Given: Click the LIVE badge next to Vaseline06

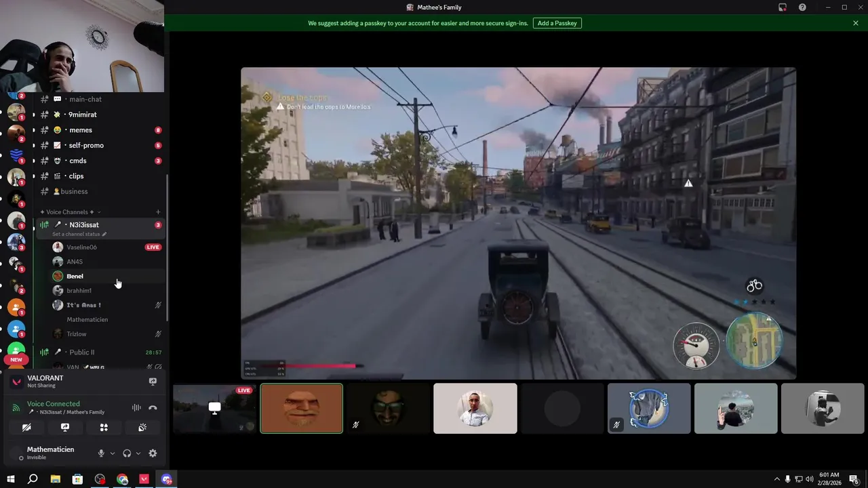Looking at the screenshot, I should click(x=153, y=247).
